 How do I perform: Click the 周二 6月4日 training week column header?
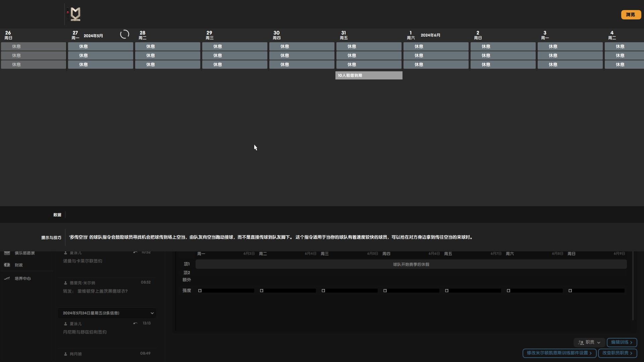[288, 254]
